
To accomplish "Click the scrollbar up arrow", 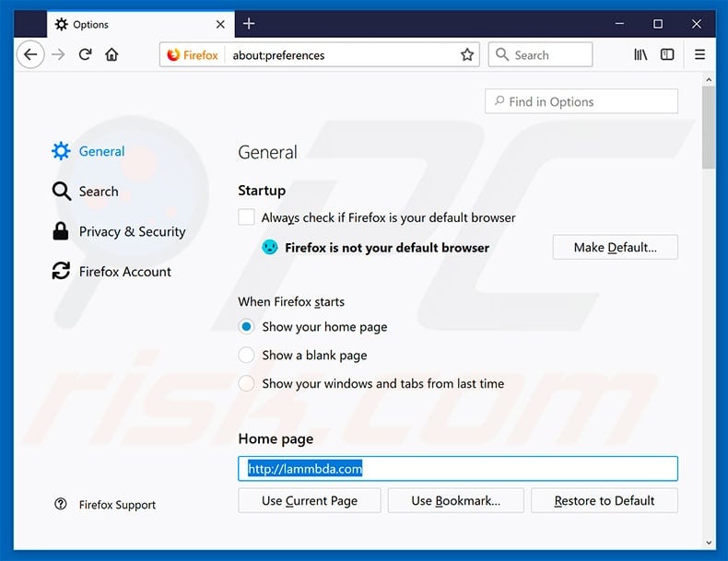I will coord(709,80).
